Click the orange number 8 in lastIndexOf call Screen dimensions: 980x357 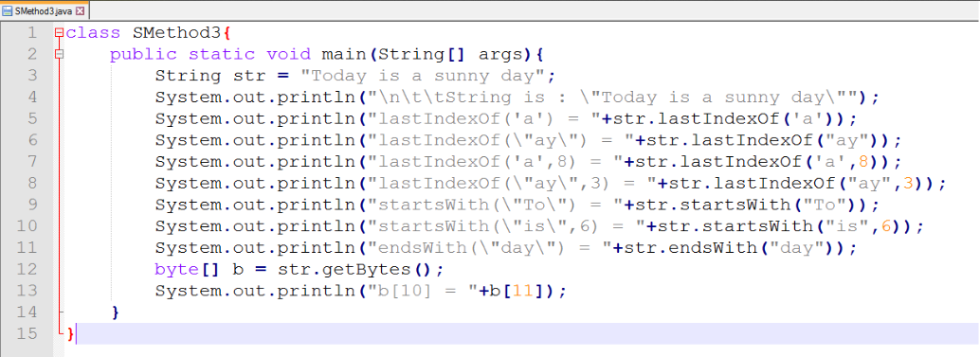(863, 162)
